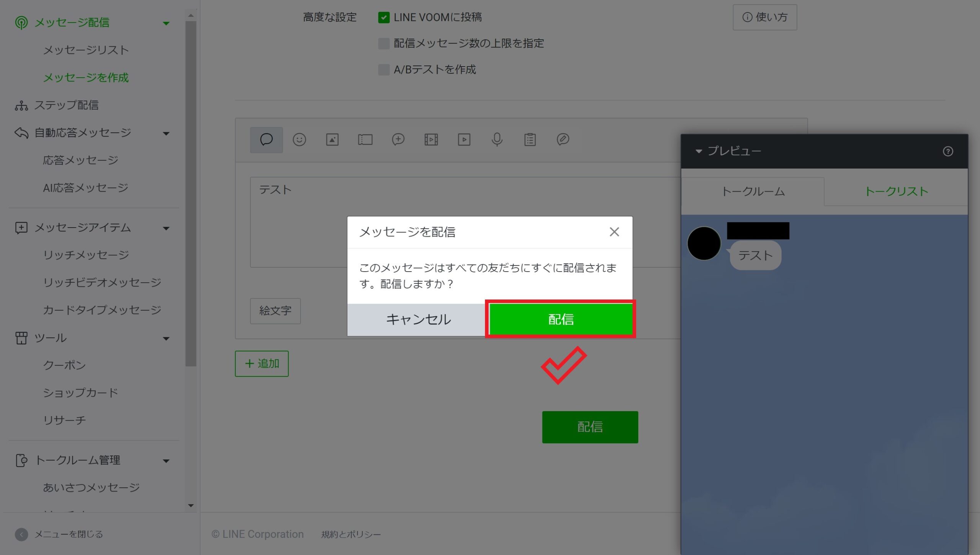Check the A/Bテストを作成 option
Viewport: 980px width, 555px height.
coord(384,70)
